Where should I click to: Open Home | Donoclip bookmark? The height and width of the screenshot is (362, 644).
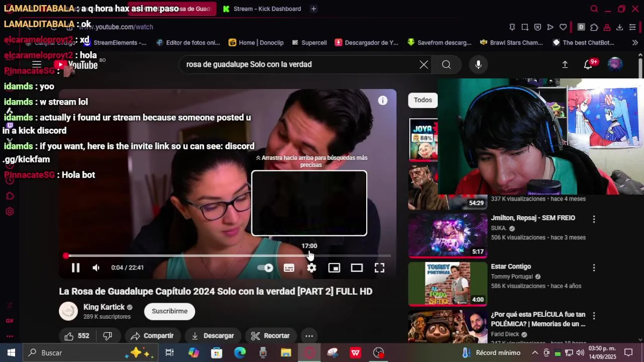click(256, 43)
